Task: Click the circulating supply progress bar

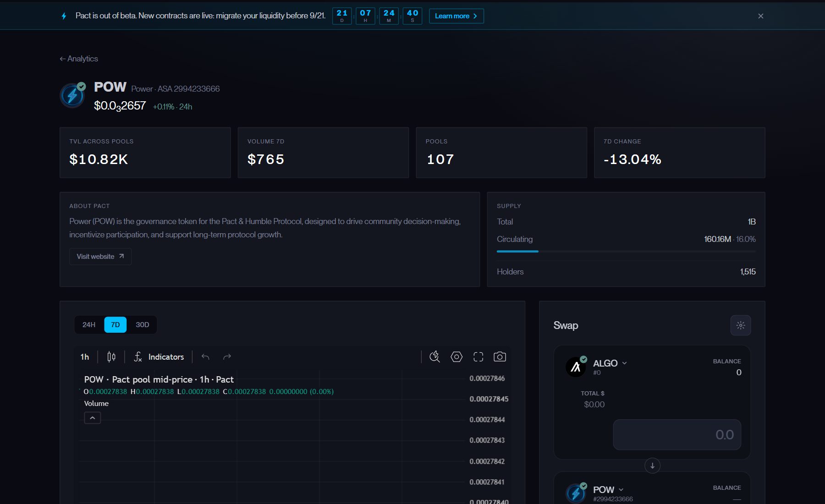Action: (x=626, y=252)
